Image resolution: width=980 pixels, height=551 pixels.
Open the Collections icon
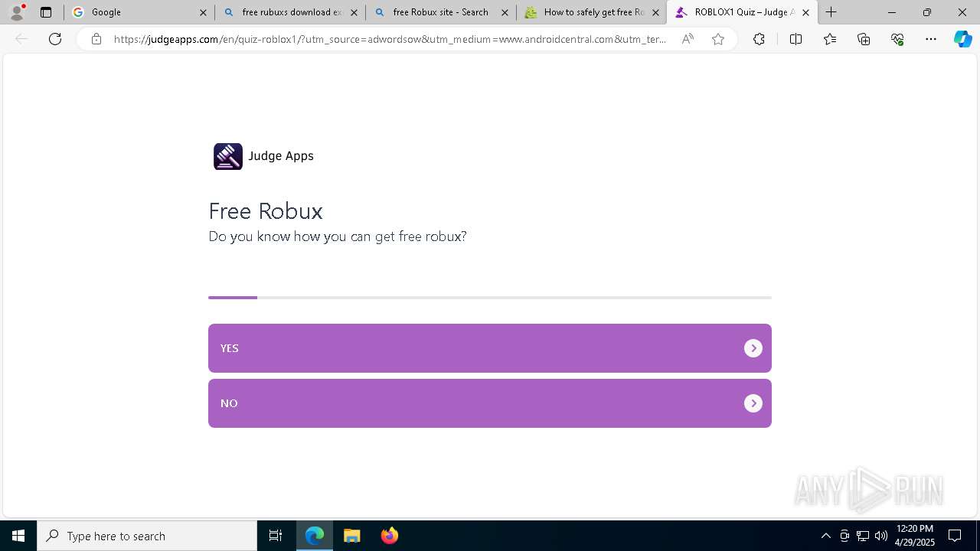[864, 39]
